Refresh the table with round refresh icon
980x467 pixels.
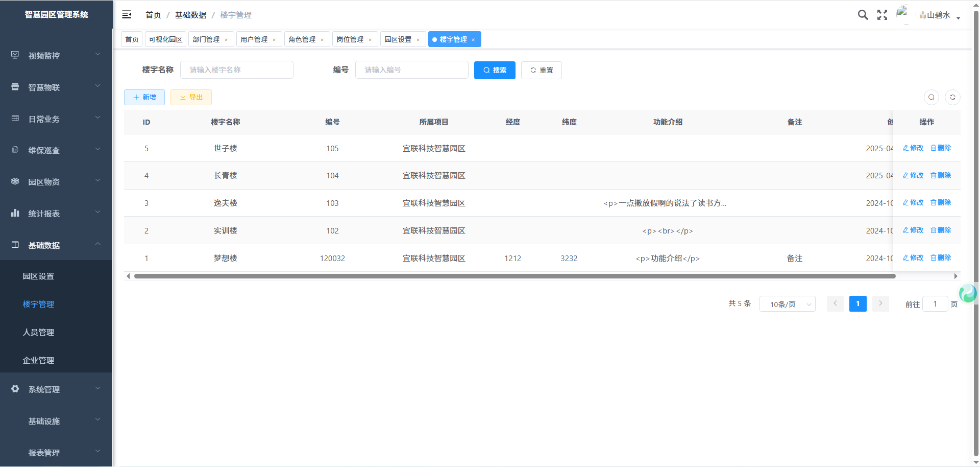(x=952, y=97)
